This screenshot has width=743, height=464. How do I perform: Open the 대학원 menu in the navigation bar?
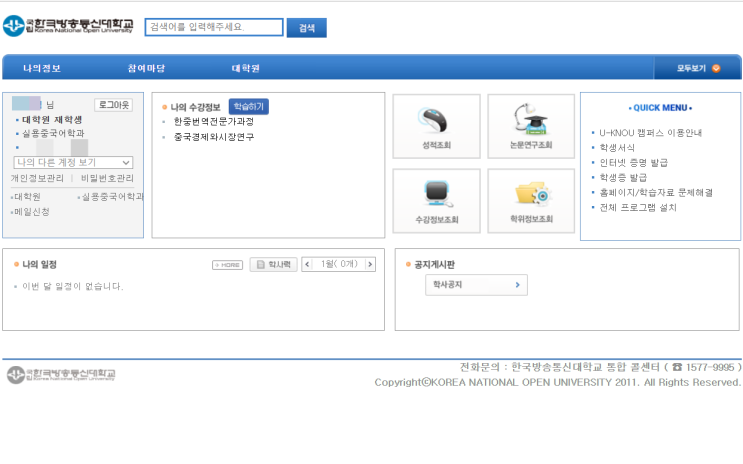point(245,68)
